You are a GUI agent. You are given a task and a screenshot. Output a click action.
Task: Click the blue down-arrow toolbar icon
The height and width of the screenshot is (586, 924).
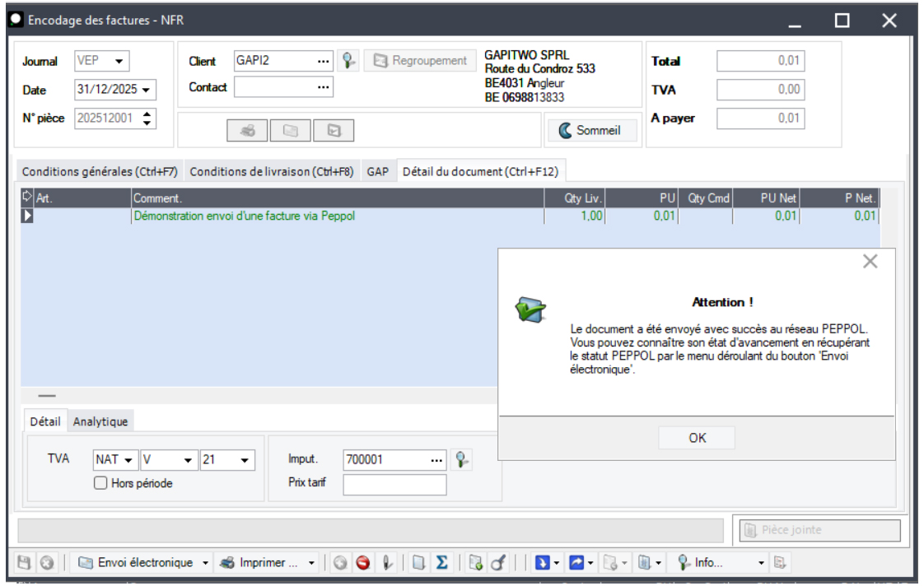coord(542,563)
